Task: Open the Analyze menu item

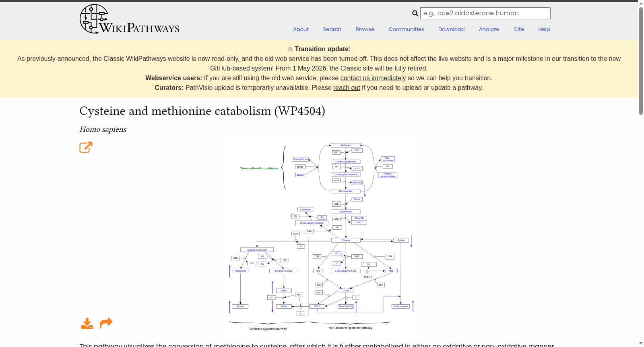Action: pyautogui.click(x=489, y=29)
